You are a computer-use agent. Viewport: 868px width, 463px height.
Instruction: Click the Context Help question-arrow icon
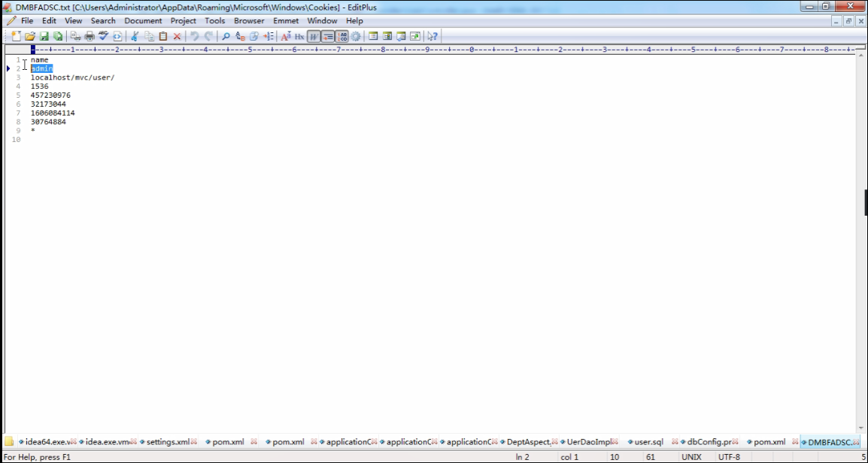click(x=433, y=37)
